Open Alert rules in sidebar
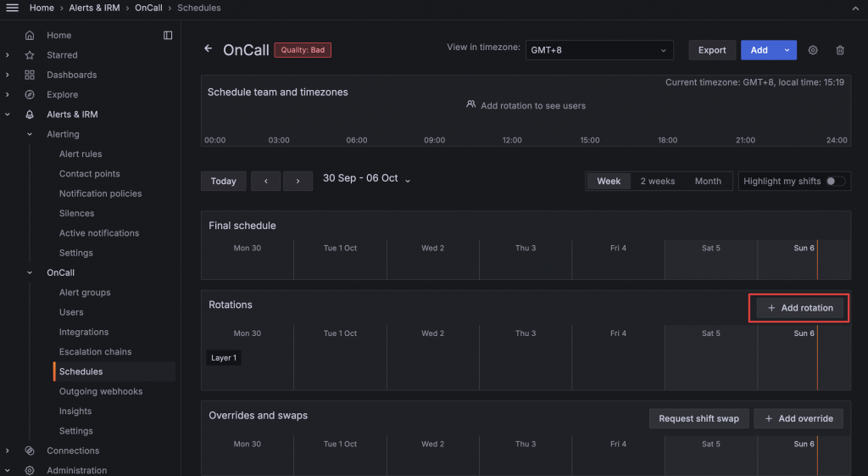This screenshot has width=868, height=476. tap(81, 154)
